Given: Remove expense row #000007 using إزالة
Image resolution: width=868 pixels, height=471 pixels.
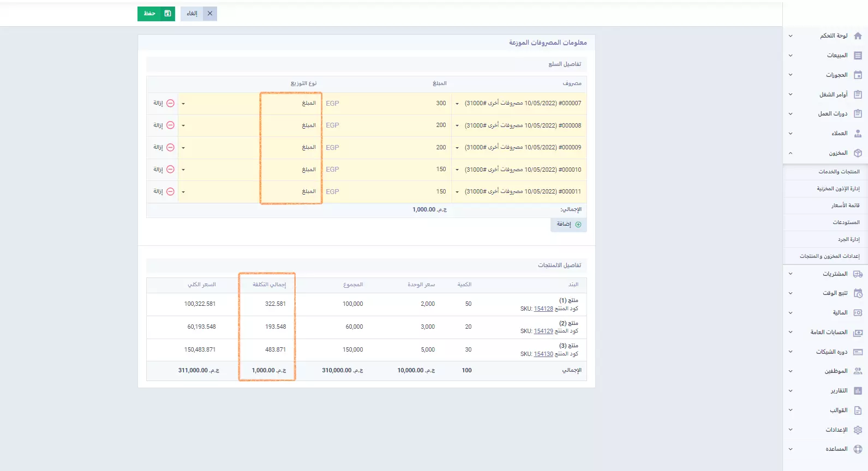Looking at the screenshot, I should [x=164, y=103].
